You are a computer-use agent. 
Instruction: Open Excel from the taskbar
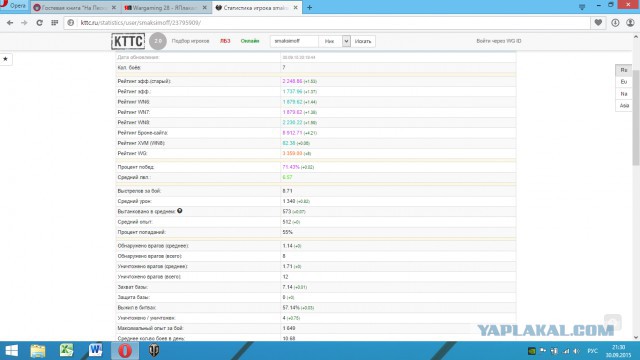click(66, 351)
